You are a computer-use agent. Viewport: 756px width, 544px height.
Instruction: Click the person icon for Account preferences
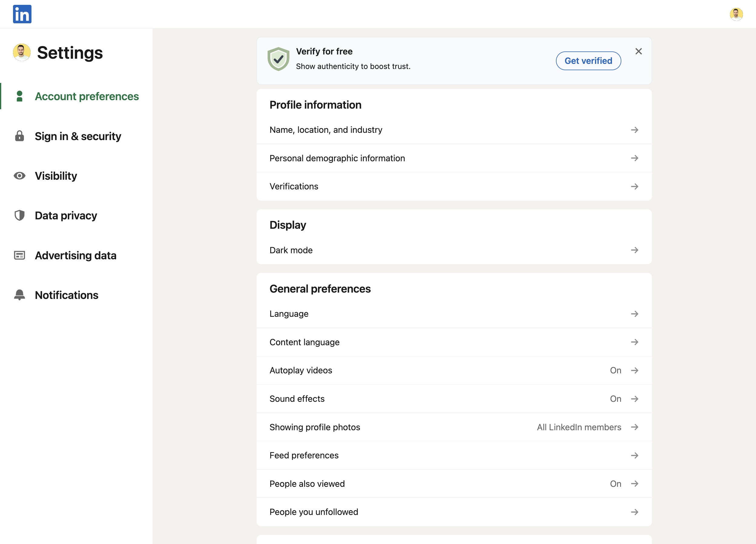click(x=19, y=96)
